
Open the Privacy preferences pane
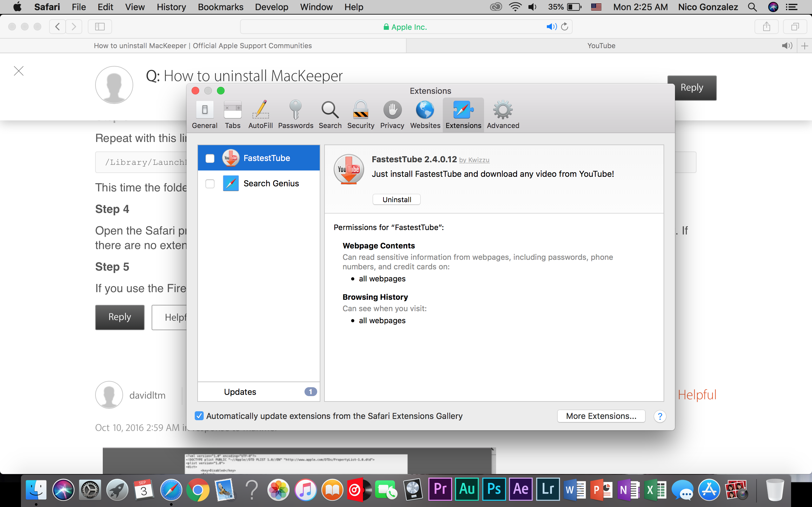pos(392,115)
